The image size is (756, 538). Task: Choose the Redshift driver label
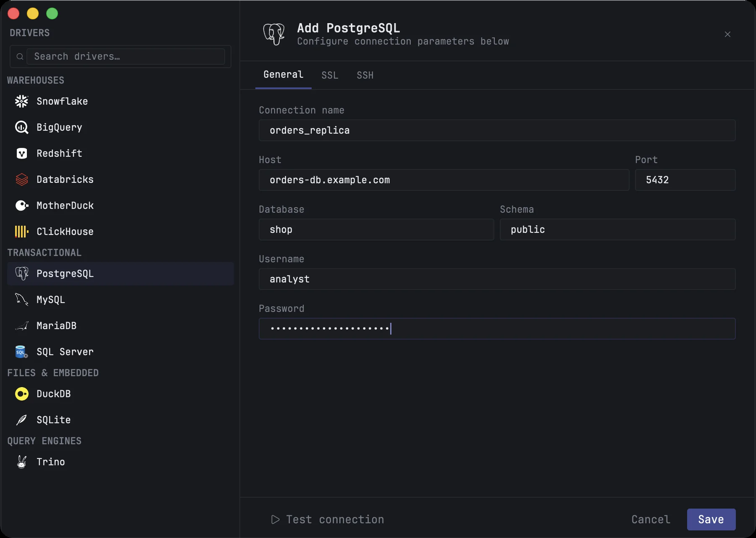59,153
